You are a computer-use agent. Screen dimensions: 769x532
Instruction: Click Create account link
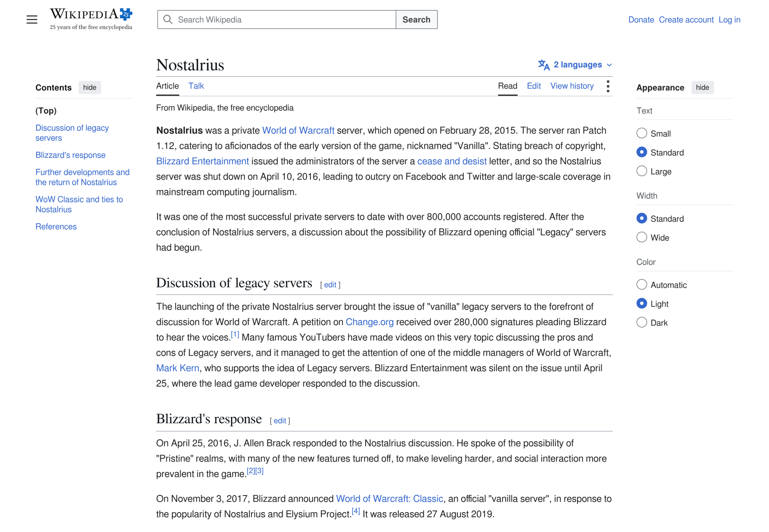tap(686, 20)
